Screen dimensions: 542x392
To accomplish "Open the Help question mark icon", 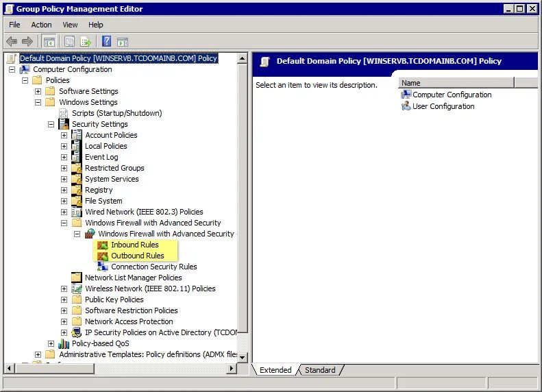I will click(106, 42).
